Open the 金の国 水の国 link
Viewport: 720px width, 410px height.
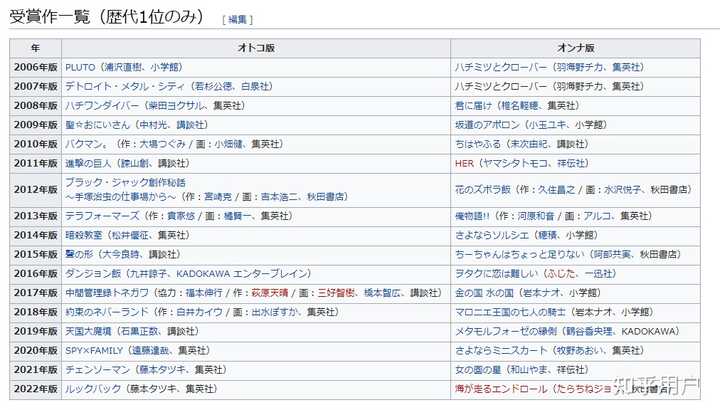click(x=484, y=293)
